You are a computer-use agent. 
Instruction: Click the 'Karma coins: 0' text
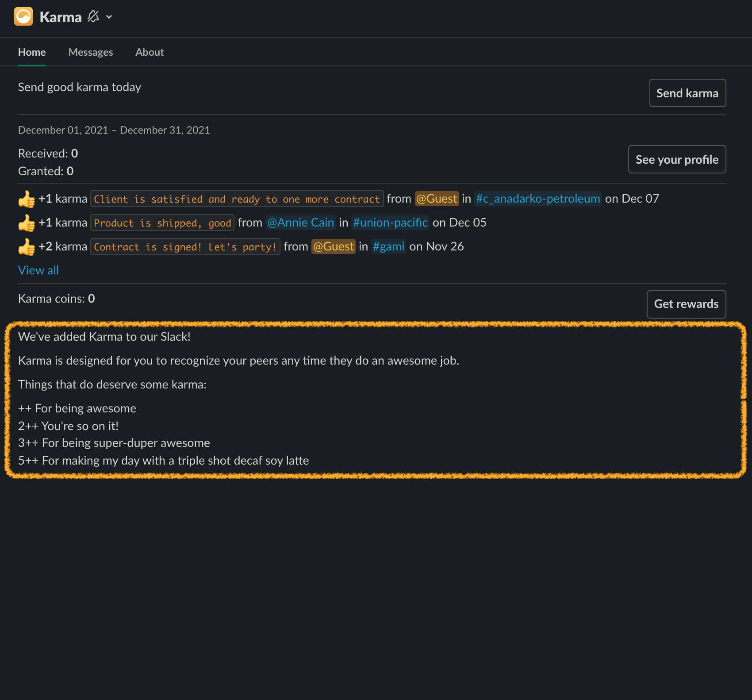click(x=57, y=299)
